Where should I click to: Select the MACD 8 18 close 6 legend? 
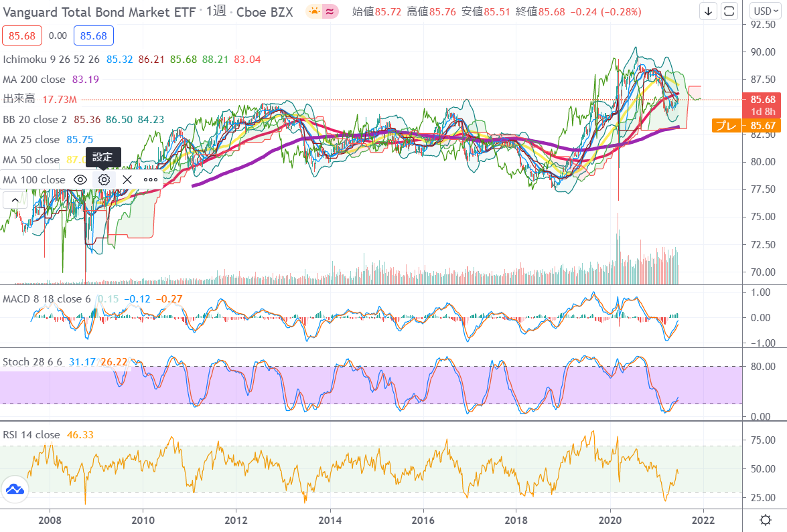pos(47,299)
